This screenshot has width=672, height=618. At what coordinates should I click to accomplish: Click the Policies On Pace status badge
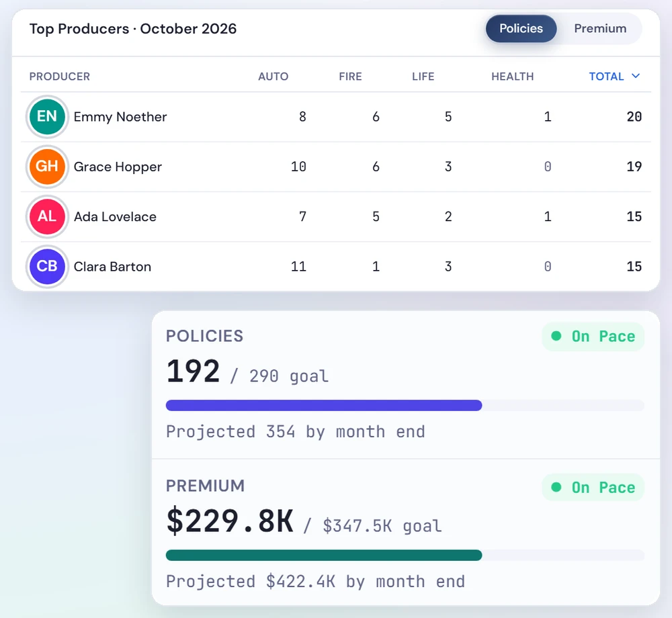(593, 337)
